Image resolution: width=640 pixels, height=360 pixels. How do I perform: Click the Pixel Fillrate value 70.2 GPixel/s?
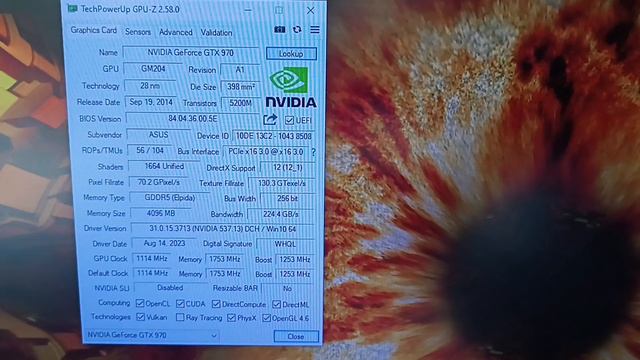pos(158,182)
